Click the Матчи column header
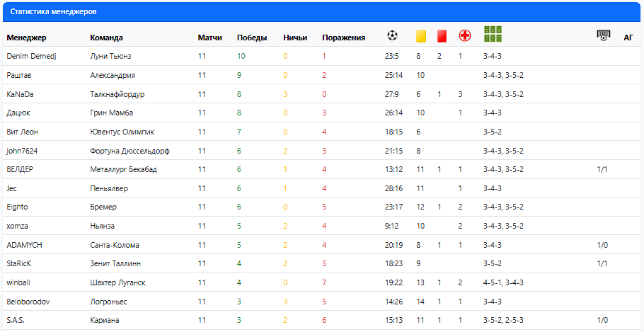The height and width of the screenshot is (332, 644). coord(209,38)
